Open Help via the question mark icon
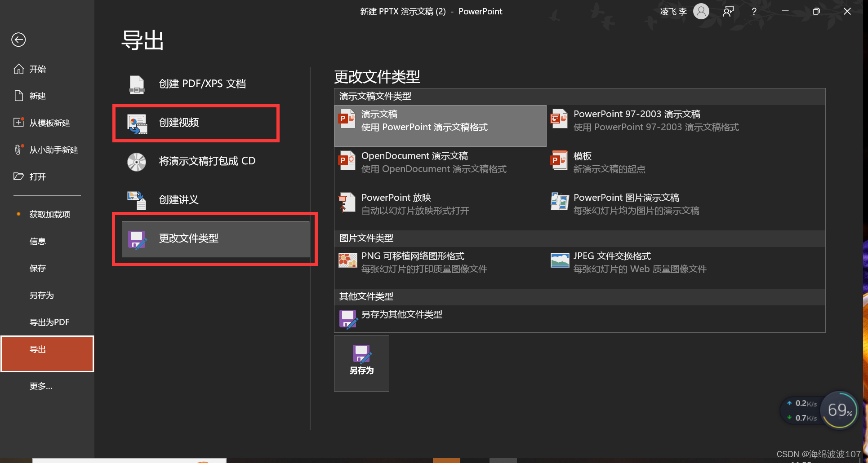 (x=754, y=12)
